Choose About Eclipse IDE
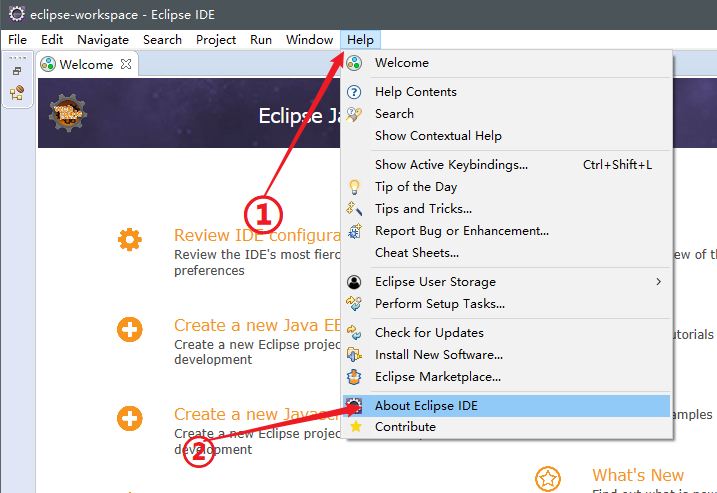717x493 pixels. pyautogui.click(x=507, y=406)
